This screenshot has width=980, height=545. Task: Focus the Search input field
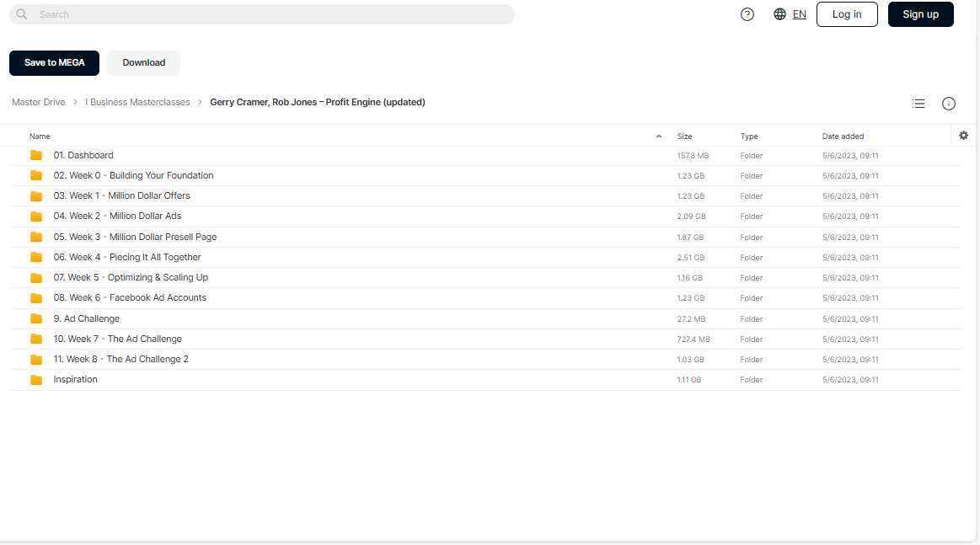pos(262,14)
